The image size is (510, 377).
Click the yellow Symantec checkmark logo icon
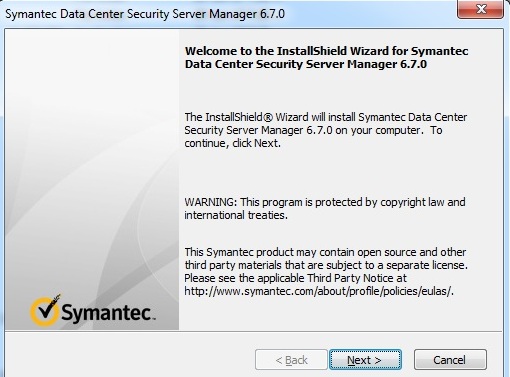tap(45, 311)
